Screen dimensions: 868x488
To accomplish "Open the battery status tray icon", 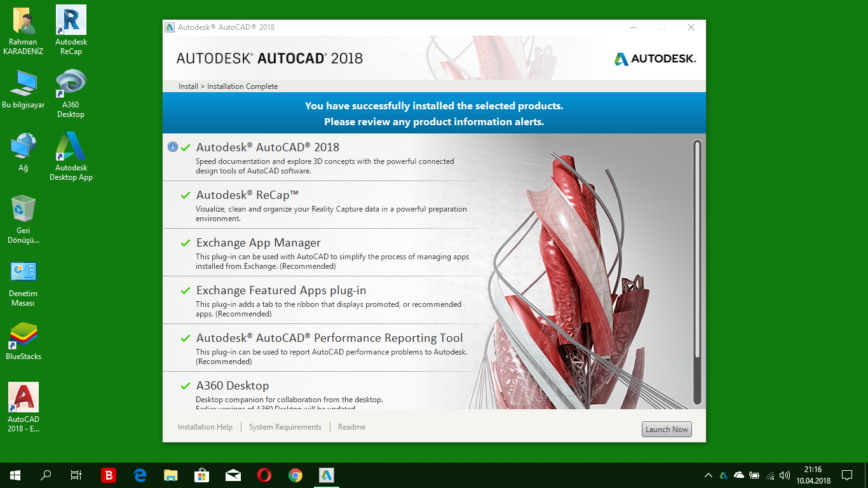I will [754, 475].
